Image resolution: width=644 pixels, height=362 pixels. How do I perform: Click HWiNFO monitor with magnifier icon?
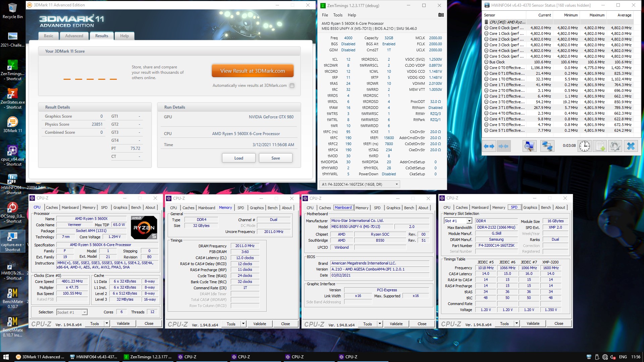(x=529, y=146)
